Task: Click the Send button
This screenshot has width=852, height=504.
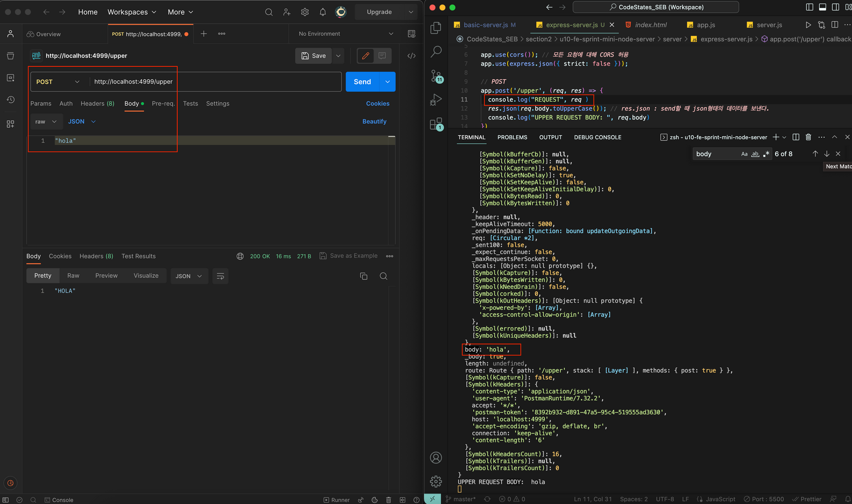Action: point(362,82)
